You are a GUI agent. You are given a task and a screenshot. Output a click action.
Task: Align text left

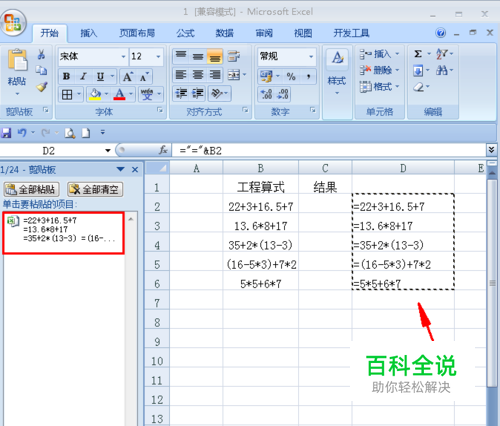click(181, 75)
